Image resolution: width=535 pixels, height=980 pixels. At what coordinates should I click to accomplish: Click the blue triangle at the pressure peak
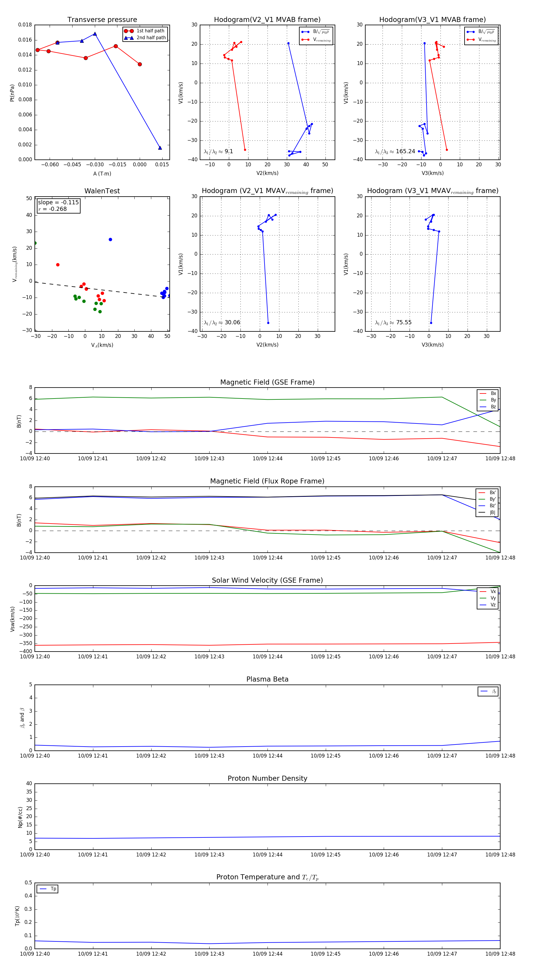(x=95, y=34)
